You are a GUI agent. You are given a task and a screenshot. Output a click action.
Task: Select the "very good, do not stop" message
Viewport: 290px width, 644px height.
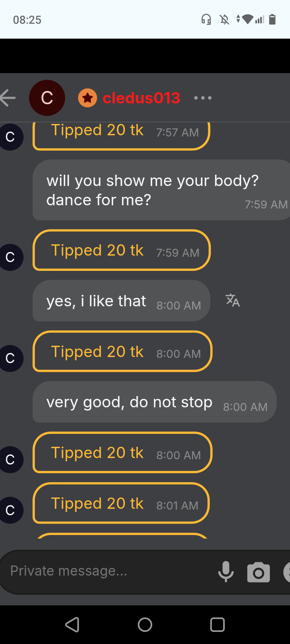pos(154,402)
